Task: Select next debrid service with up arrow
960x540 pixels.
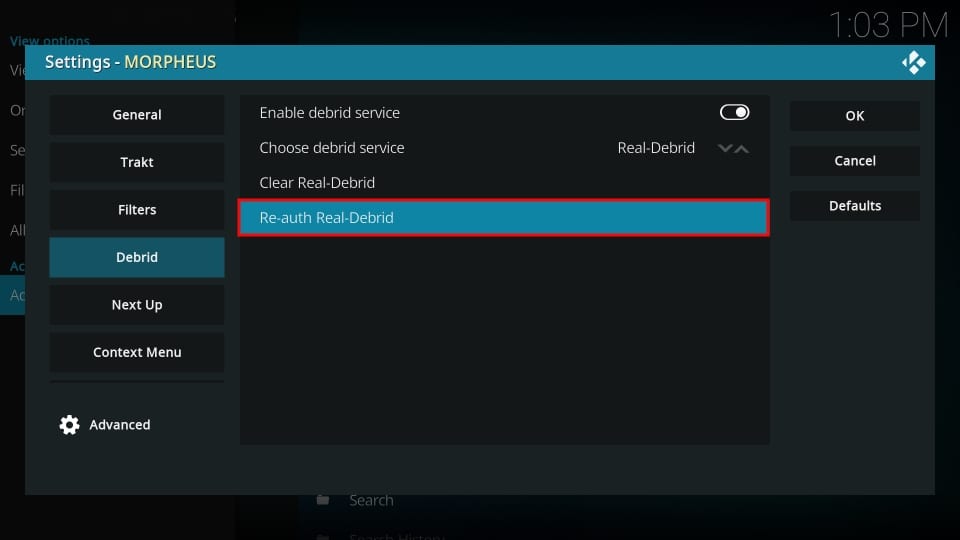Action: click(741, 148)
